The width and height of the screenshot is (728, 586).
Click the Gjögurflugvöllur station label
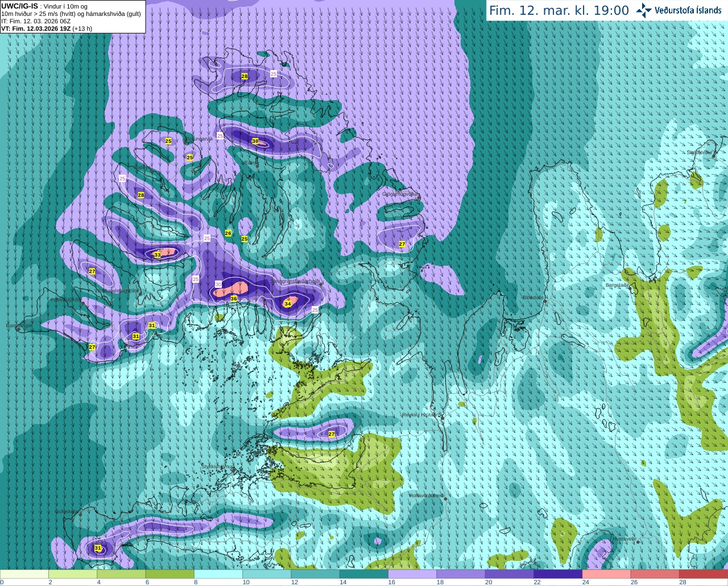tap(400, 194)
